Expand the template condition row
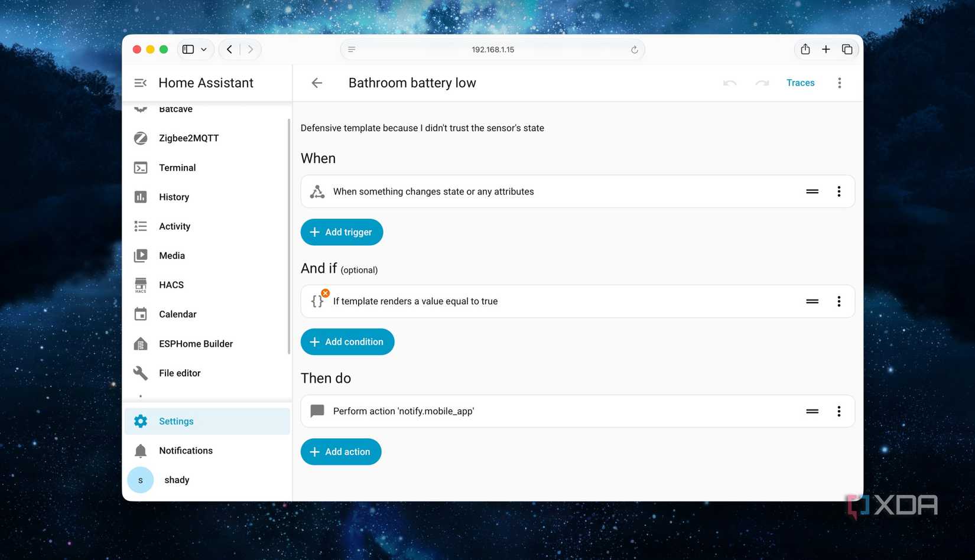This screenshot has height=560, width=975. 577,301
